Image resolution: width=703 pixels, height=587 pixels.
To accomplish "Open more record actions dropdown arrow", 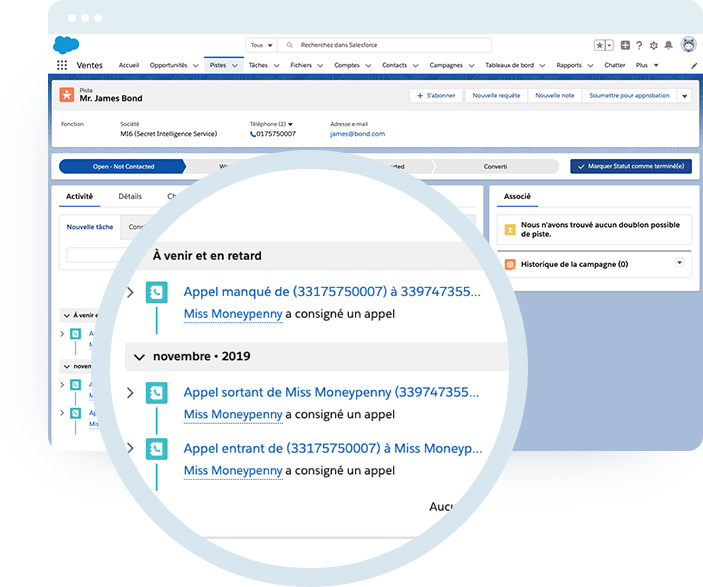I will (684, 96).
